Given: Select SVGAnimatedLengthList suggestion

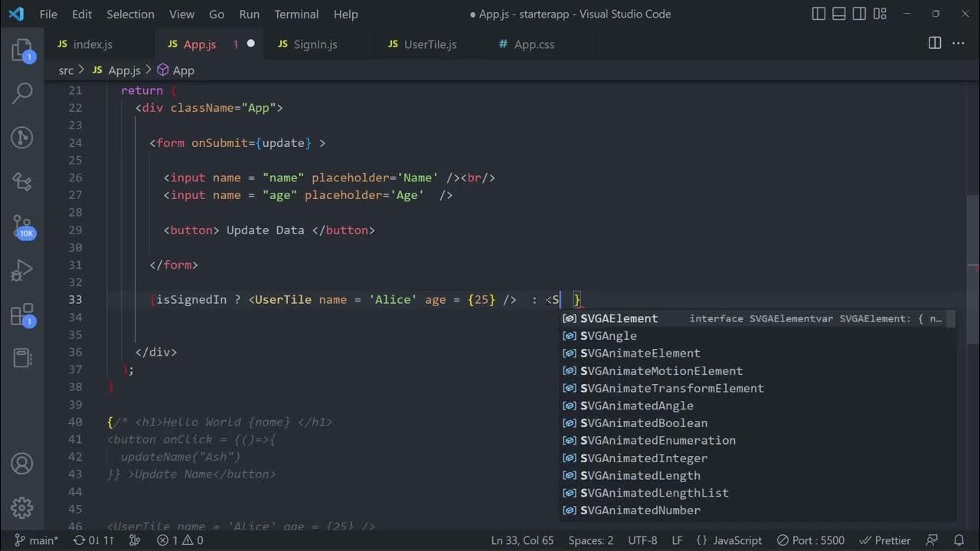Looking at the screenshot, I should click(757, 494).
